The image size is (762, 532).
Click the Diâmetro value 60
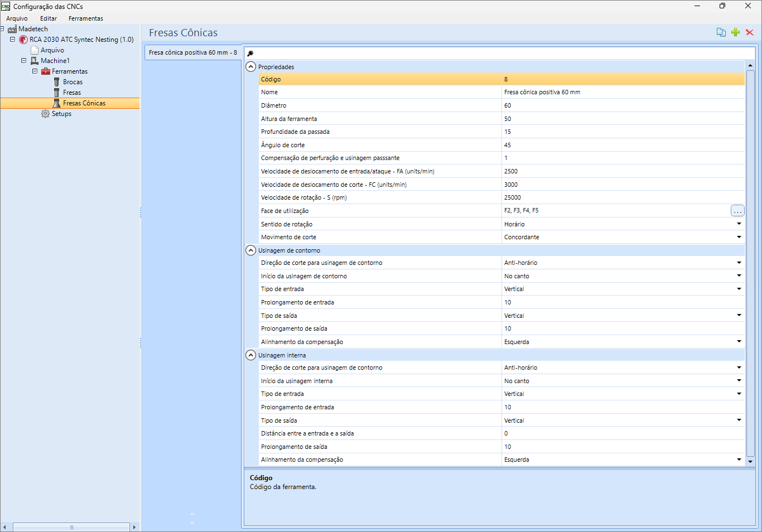623,105
